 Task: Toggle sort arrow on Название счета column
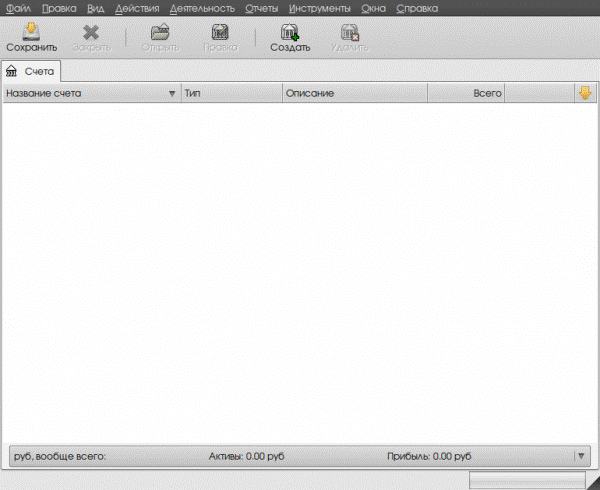coord(172,93)
